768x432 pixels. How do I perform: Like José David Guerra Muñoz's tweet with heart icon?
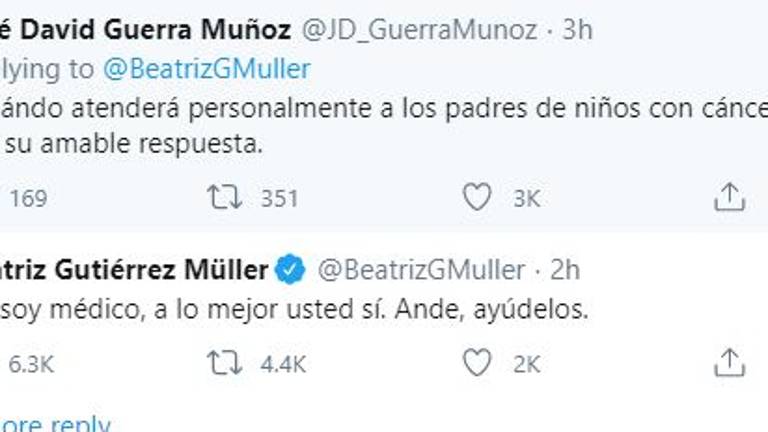pos(478,198)
